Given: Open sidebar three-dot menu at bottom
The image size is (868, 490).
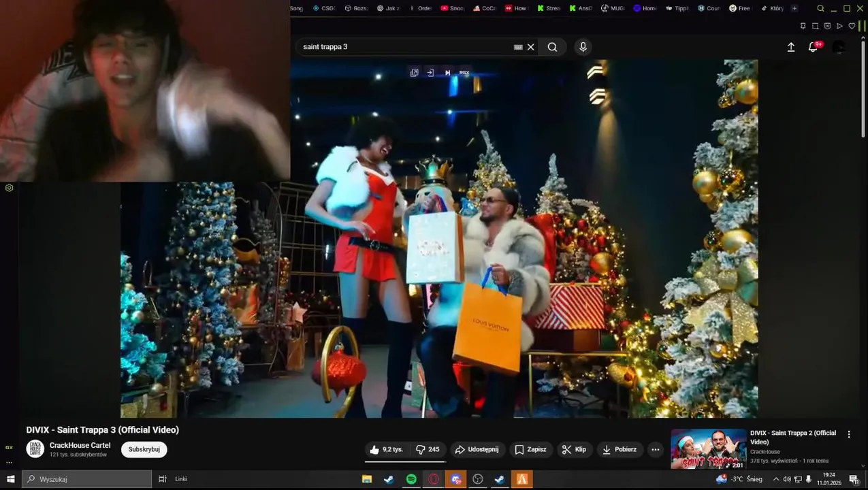Looking at the screenshot, I should coord(9,462).
